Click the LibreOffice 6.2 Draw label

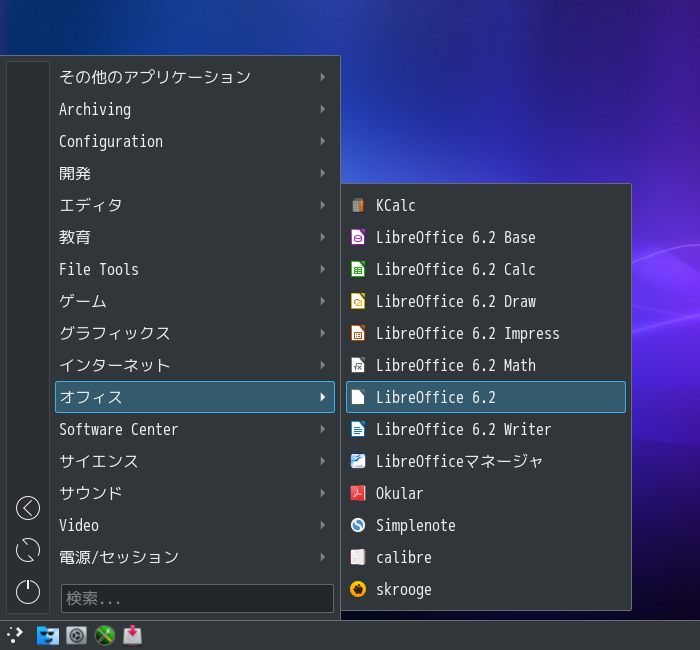tap(455, 301)
